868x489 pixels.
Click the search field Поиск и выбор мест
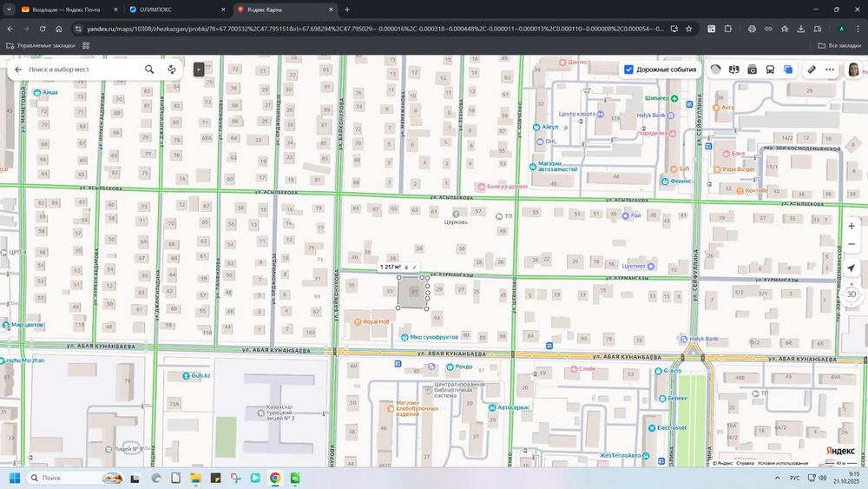(82, 69)
